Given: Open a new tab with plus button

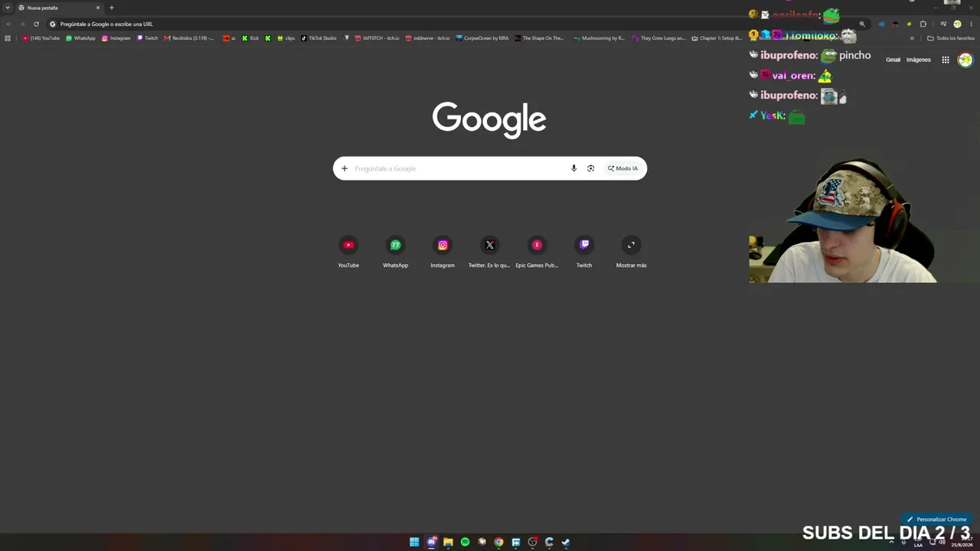Looking at the screenshot, I should (x=112, y=8).
